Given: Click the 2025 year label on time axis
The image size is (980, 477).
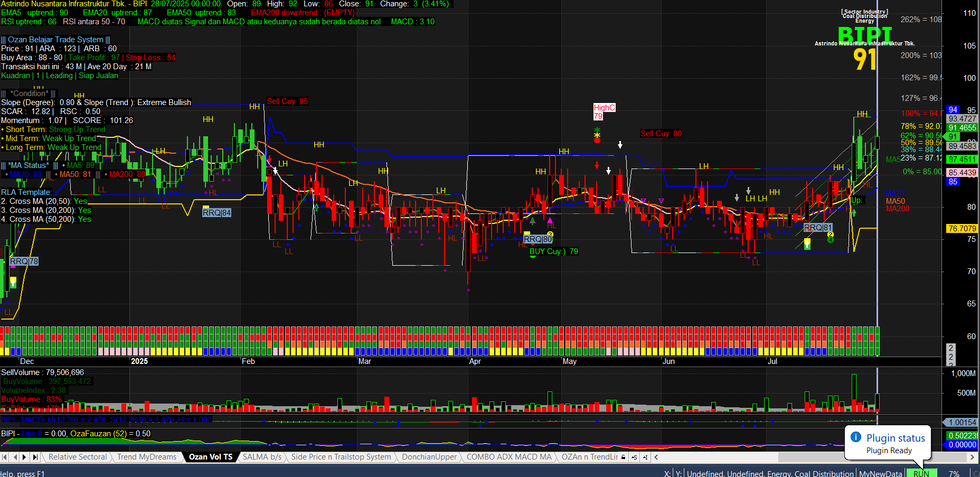Looking at the screenshot, I should 139,361.
